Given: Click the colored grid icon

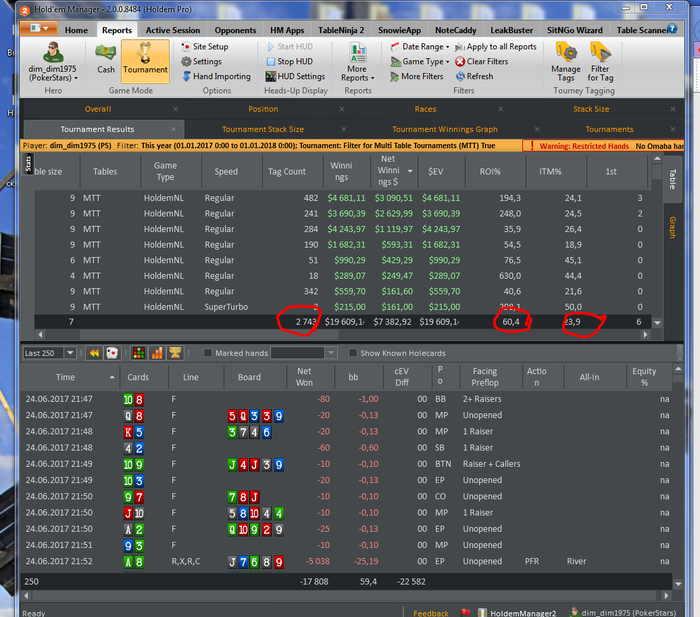Looking at the screenshot, I should [x=139, y=353].
